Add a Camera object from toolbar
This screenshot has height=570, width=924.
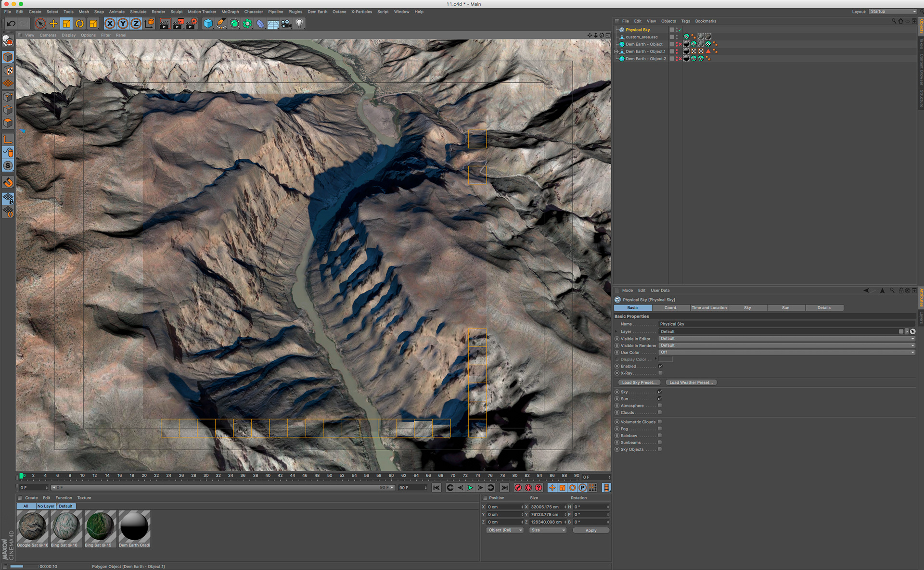tap(286, 24)
